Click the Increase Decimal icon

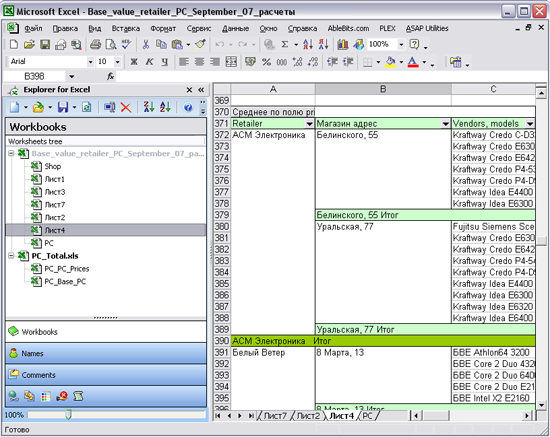297,62
